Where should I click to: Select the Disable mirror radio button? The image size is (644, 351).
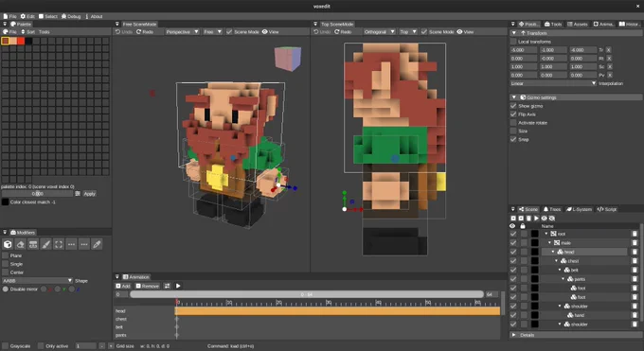(x=6, y=289)
